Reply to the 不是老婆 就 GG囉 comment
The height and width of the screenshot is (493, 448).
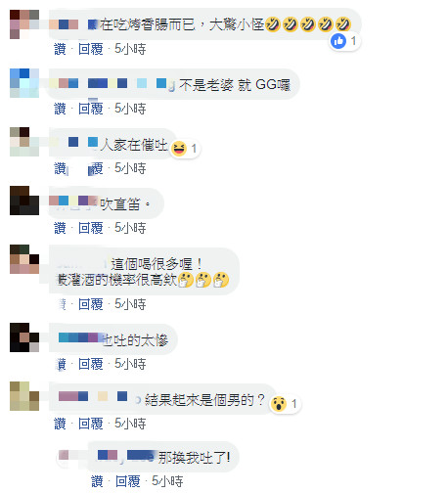point(91,109)
